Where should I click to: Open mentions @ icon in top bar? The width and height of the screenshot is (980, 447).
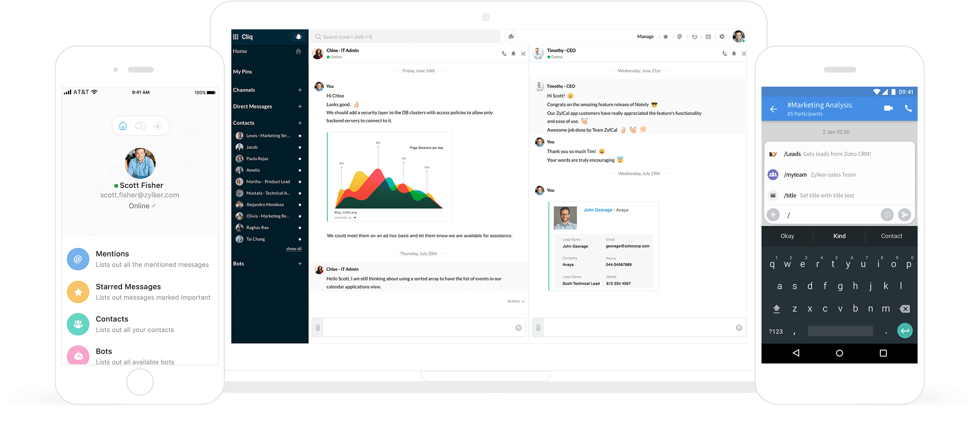click(x=679, y=37)
